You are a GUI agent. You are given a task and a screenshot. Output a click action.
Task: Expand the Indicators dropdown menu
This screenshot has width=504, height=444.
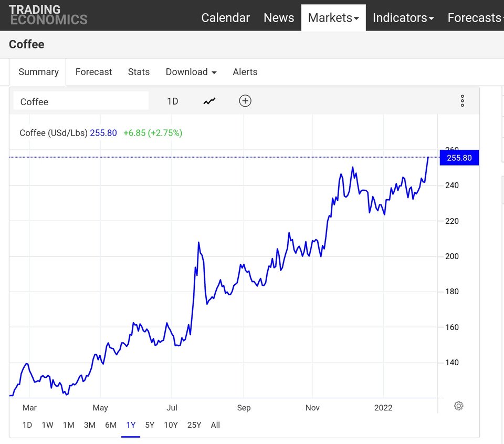pos(403,18)
